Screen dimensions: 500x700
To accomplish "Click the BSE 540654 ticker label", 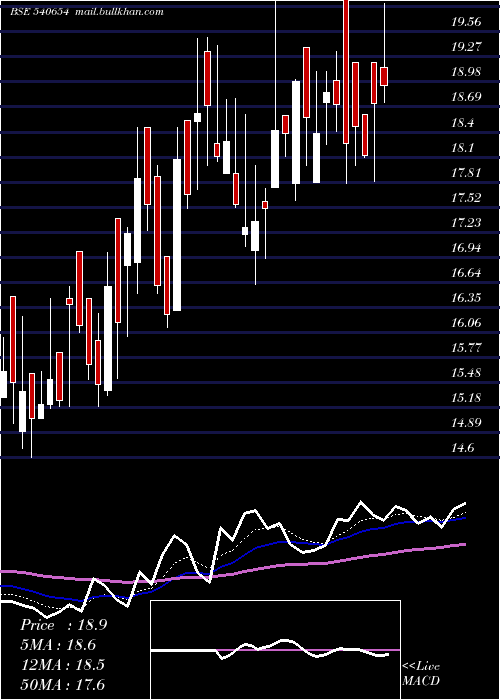I will pyautogui.click(x=40, y=12).
